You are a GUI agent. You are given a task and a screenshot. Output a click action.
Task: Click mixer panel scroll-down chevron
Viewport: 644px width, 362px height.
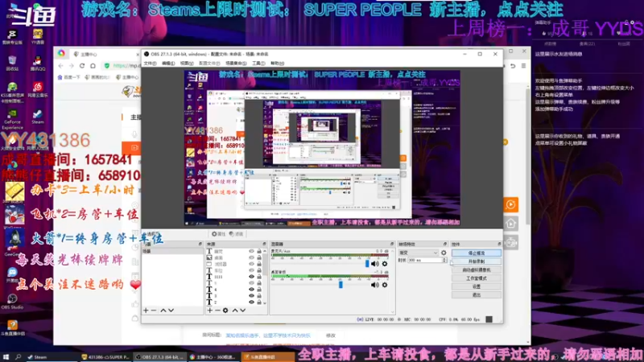tap(392, 311)
